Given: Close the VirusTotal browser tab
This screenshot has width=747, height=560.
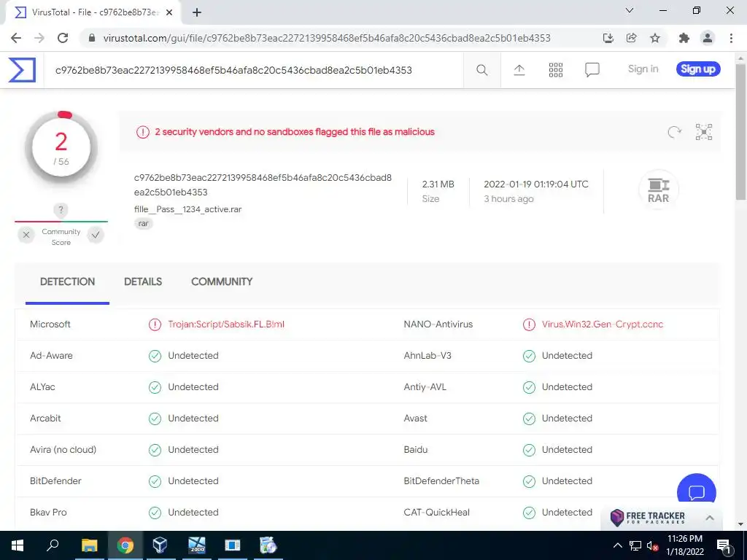Looking at the screenshot, I should [x=169, y=12].
